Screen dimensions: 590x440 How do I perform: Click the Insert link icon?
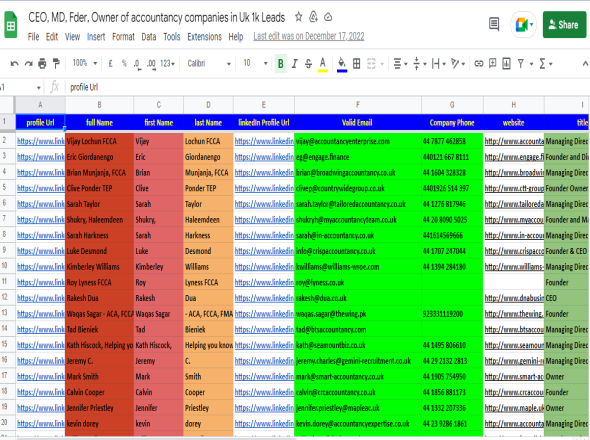[478, 64]
